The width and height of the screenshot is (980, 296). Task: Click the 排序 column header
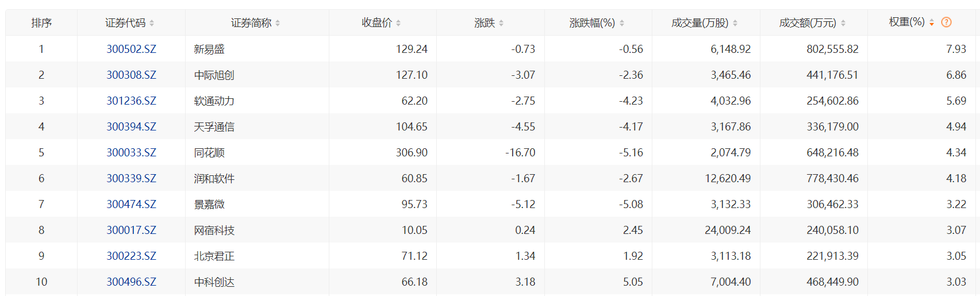point(41,23)
